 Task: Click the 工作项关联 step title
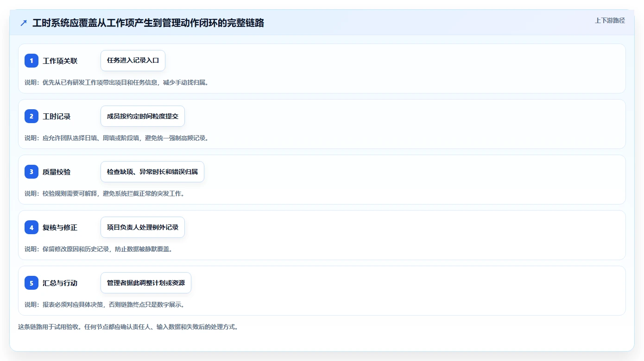[x=60, y=61]
